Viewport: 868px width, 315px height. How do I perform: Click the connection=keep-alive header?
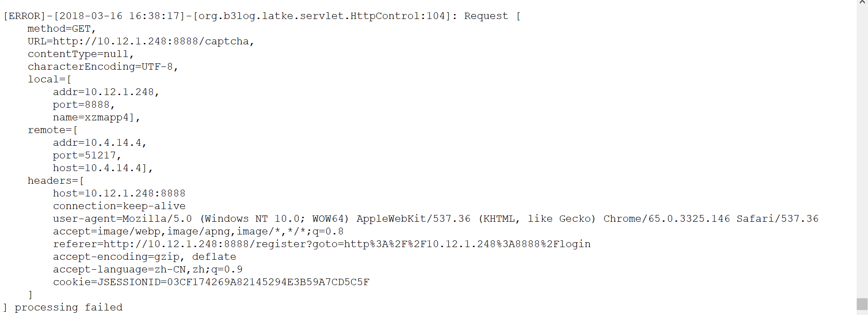coord(119,206)
